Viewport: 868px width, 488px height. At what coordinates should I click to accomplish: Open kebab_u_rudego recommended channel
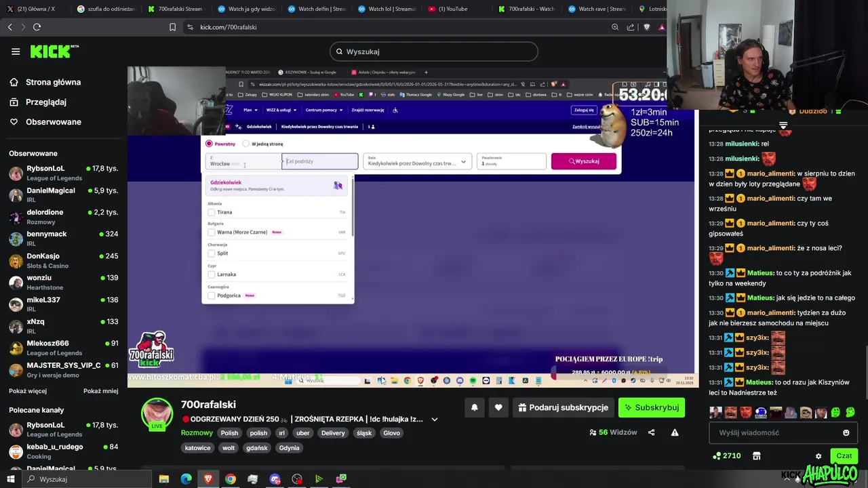(x=64, y=451)
